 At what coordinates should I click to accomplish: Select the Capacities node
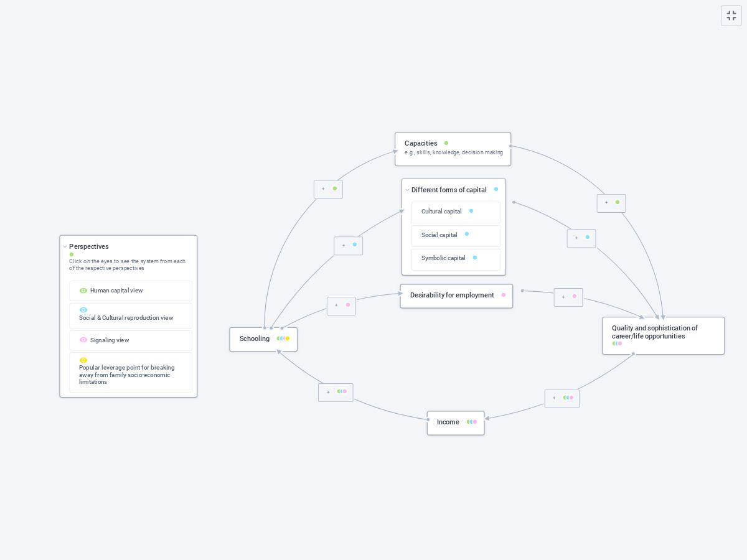[421, 144]
